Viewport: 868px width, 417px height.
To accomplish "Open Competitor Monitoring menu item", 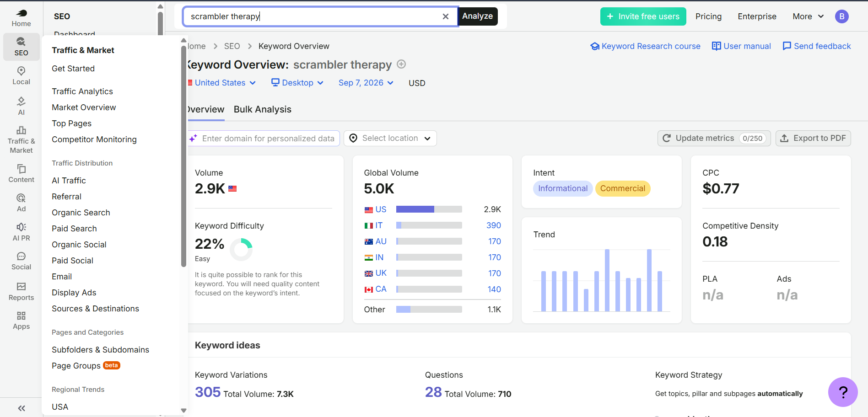I will [x=94, y=139].
